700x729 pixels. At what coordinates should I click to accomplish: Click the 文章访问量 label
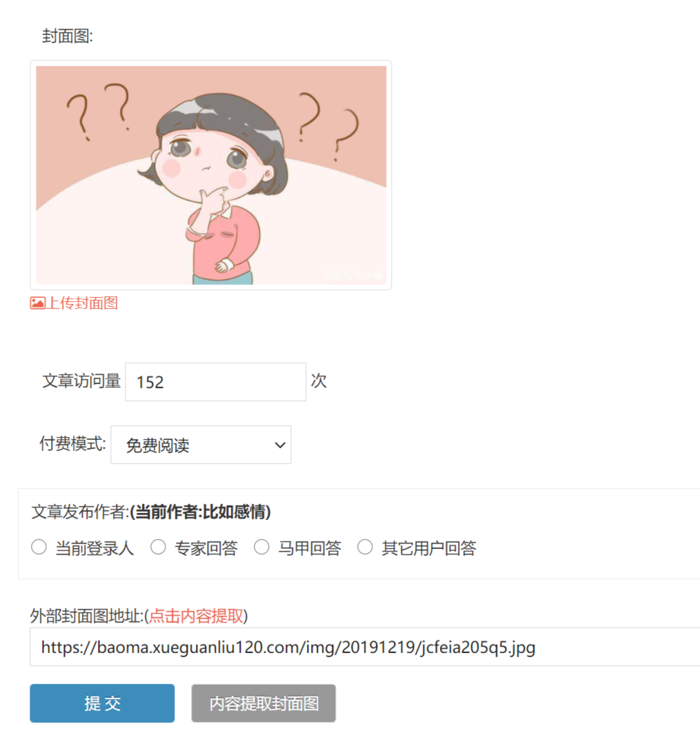click(x=81, y=381)
